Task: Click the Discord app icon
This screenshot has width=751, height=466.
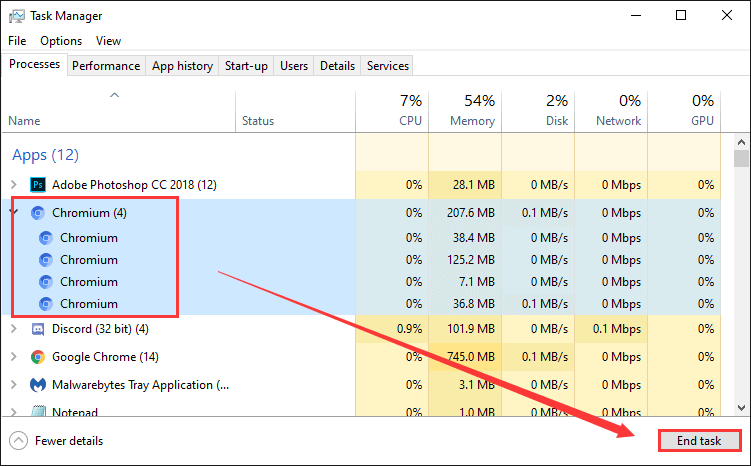Action: (38, 329)
